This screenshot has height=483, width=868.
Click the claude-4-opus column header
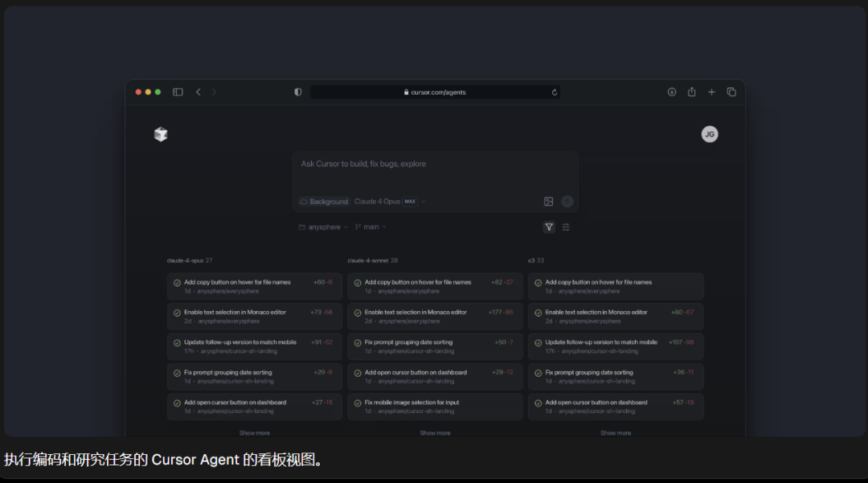pos(190,260)
